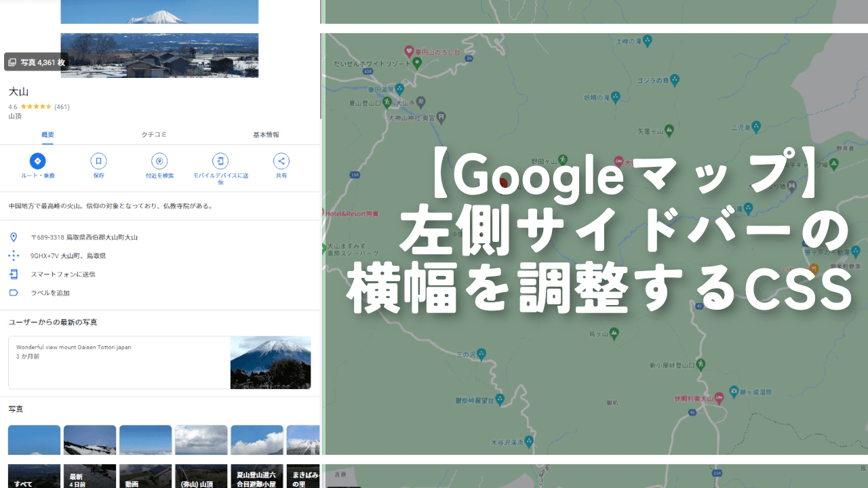
Task: Click the 豪円山のろし台 heart marker on map
Action: coord(410,51)
